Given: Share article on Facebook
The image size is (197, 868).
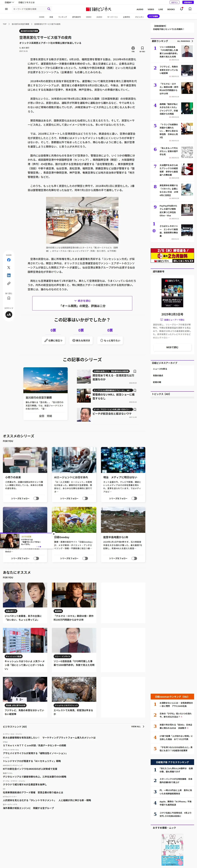Looking at the screenshot, I should point(9,260).
